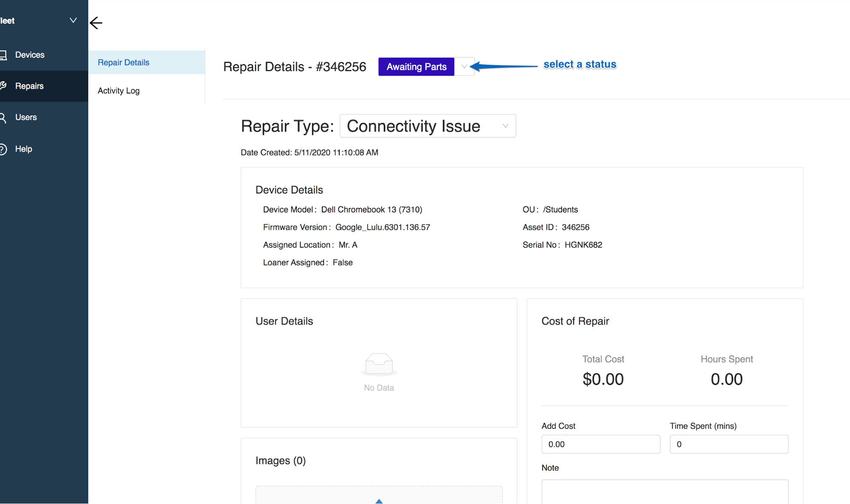Screen dimensions: 850x504
Task: Open the Devices menu item
Action: [x=44, y=55]
